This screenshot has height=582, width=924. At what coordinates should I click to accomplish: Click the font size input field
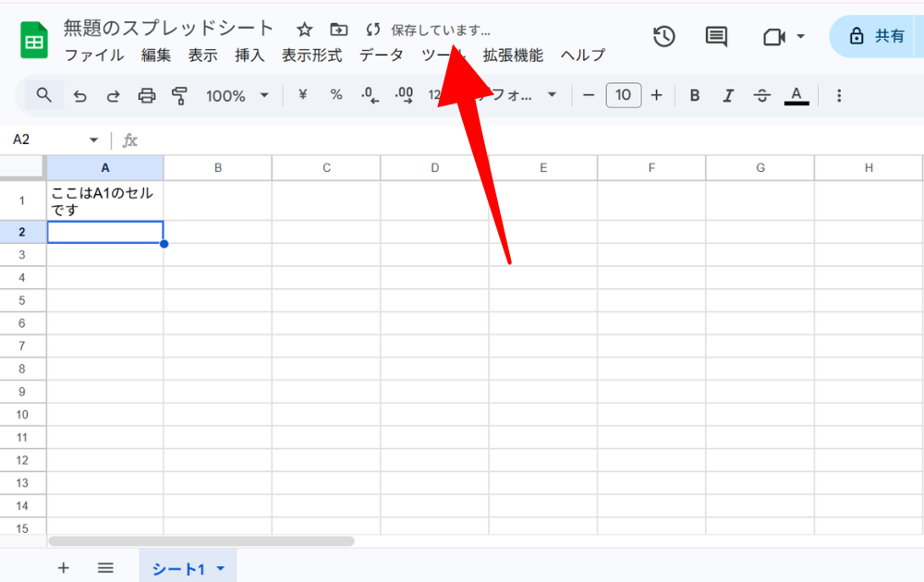click(624, 95)
